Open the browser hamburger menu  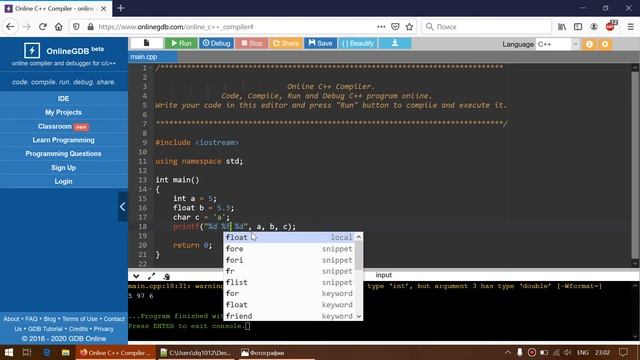631,27
